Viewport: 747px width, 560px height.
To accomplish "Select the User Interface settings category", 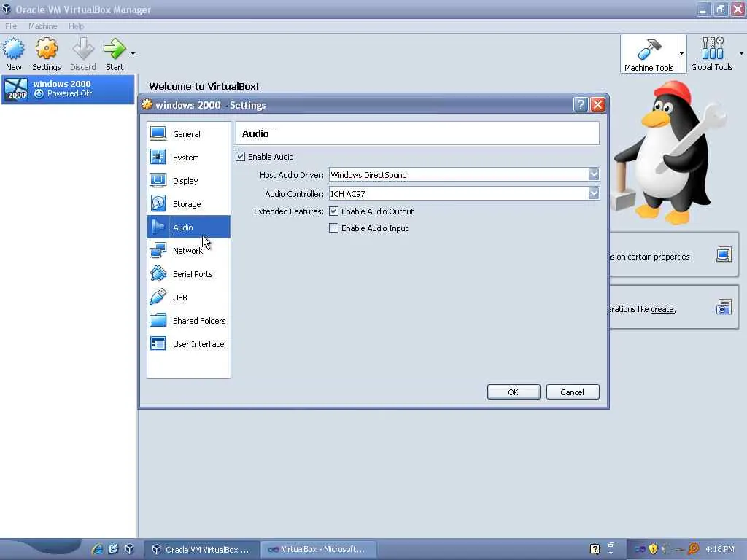I will (x=189, y=344).
